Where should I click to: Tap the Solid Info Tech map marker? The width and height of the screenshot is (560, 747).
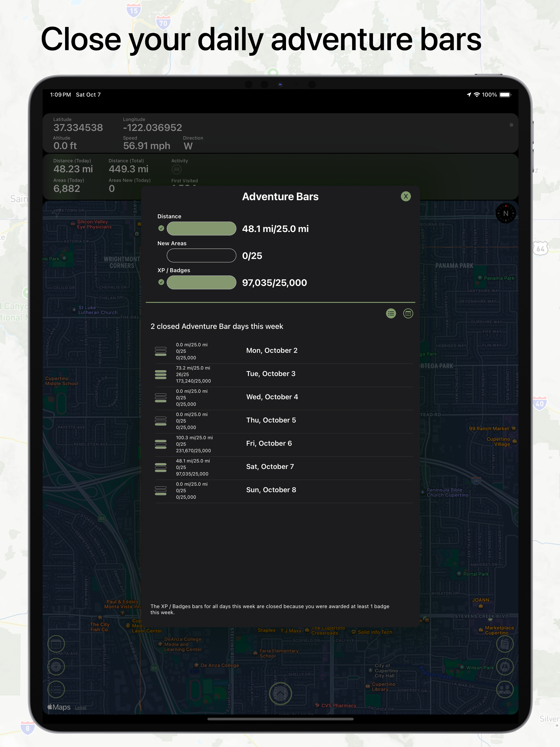coord(354,632)
